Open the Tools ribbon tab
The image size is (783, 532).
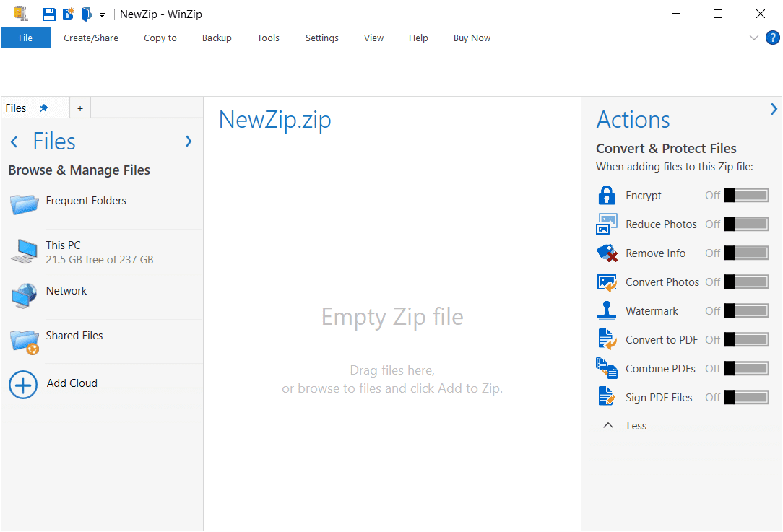pyautogui.click(x=268, y=38)
